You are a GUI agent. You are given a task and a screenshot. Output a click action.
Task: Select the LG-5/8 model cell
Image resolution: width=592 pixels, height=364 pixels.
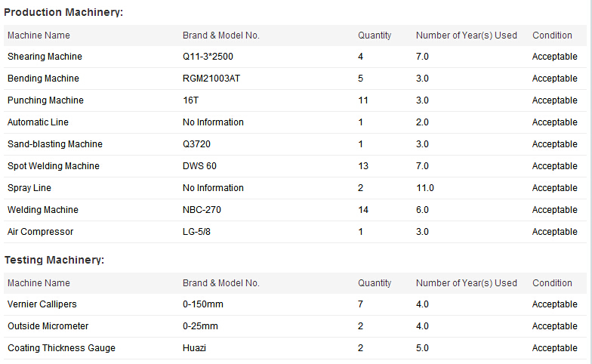(196, 232)
